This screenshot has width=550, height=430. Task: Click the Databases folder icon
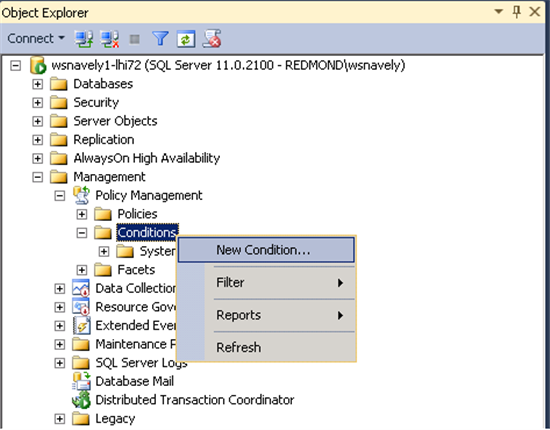click(x=59, y=84)
